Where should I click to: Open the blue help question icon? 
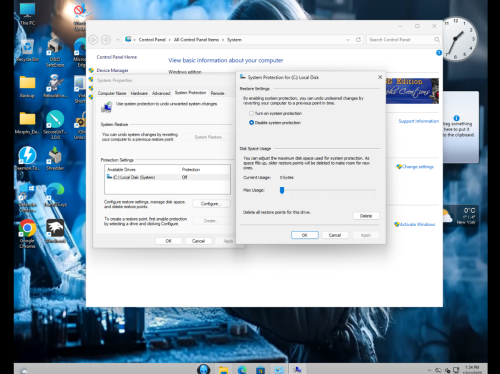439,53
